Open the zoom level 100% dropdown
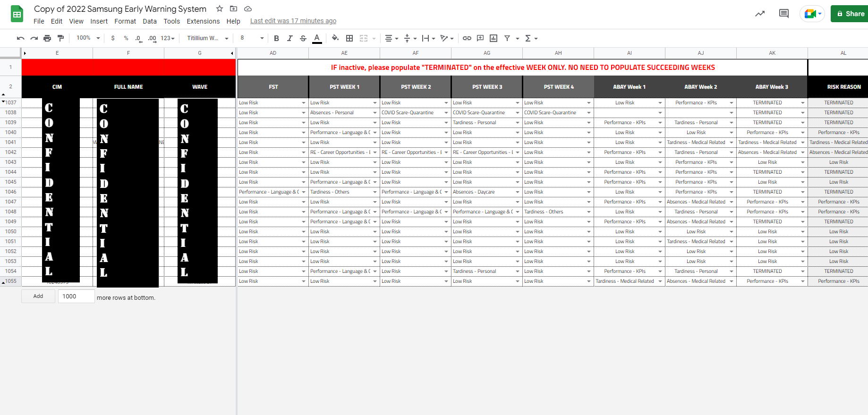The height and width of the screenshot is (415, 868). pos(88,38)
